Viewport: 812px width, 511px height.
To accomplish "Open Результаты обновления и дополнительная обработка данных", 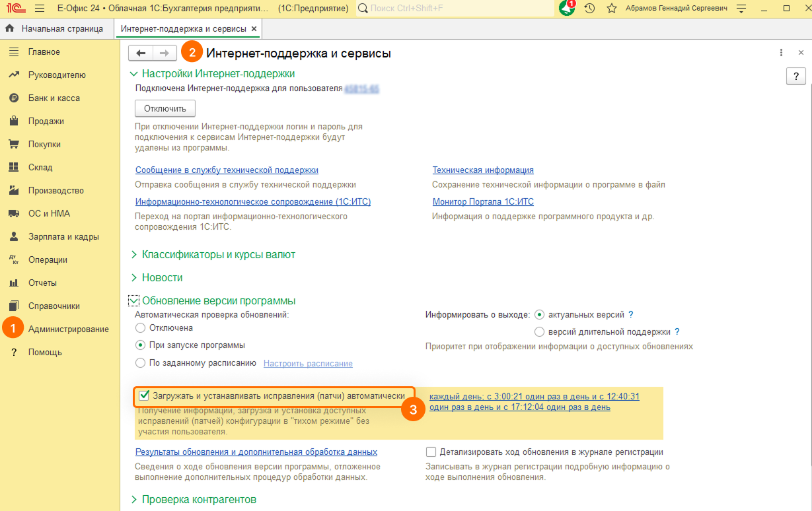I will (x=256, y=452).
